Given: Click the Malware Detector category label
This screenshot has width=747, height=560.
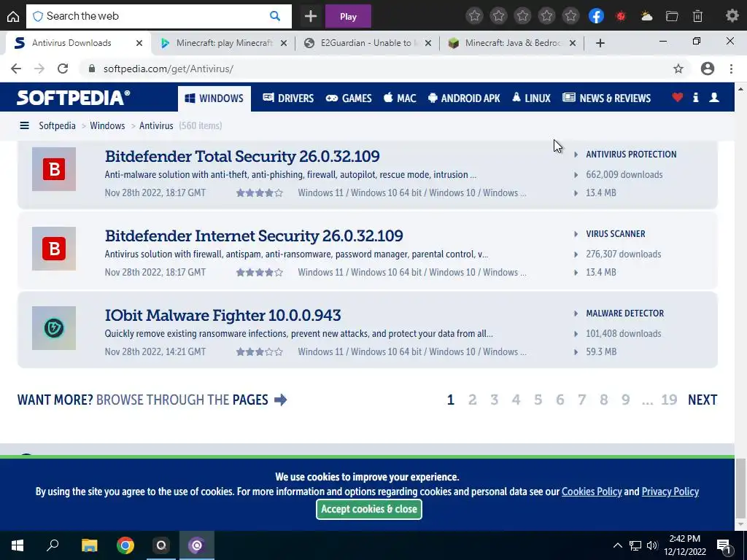Looking at the screenshot, I should point(625,314).
